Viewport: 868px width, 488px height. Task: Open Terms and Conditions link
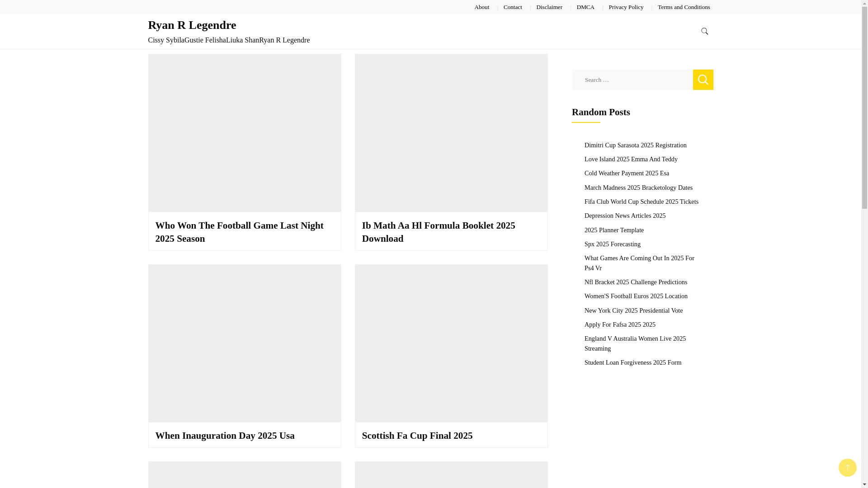(684, 7)
